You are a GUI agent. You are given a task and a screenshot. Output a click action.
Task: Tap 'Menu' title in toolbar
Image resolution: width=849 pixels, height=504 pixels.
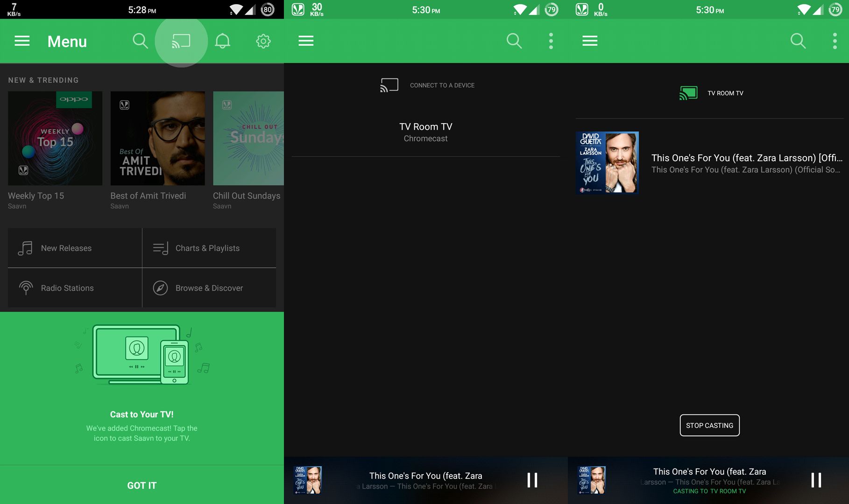67,42
